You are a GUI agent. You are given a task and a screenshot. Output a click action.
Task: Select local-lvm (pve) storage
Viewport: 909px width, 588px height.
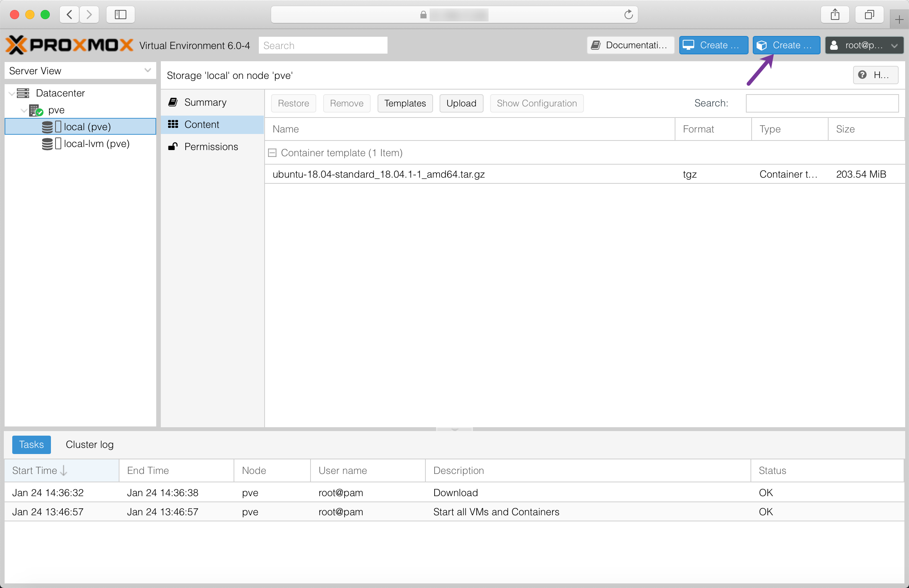[x=96, y=144]
